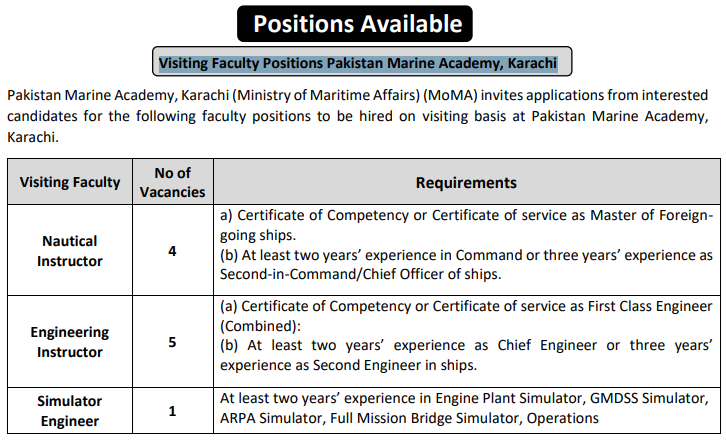
Task: Click the Visiting Faculty column header
Action: click(x=70, y=182)
